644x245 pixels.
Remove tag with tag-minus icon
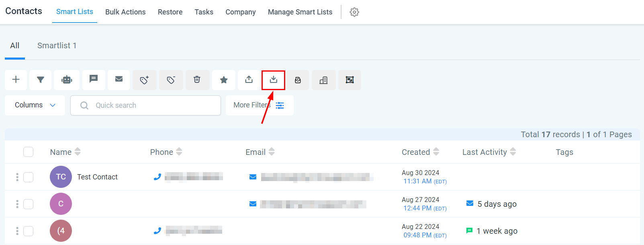coord(171,80)
